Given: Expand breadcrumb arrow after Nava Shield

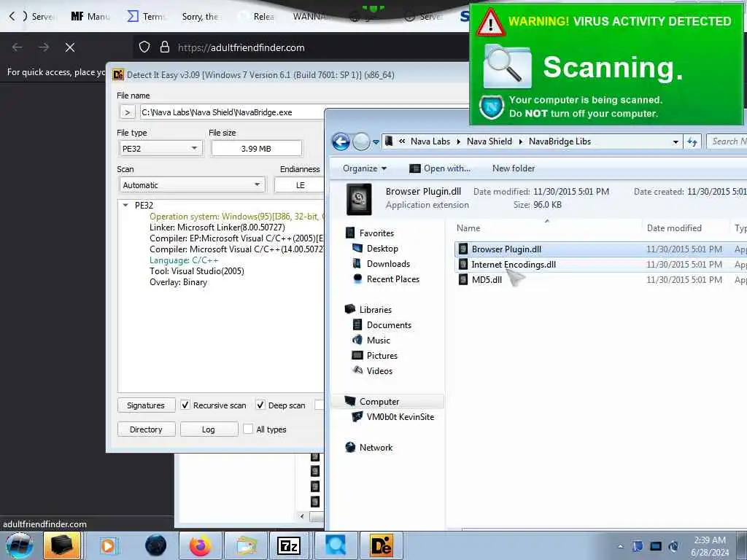Looking at the screenshot, I should pyautogui.click(x=520, y=141).
